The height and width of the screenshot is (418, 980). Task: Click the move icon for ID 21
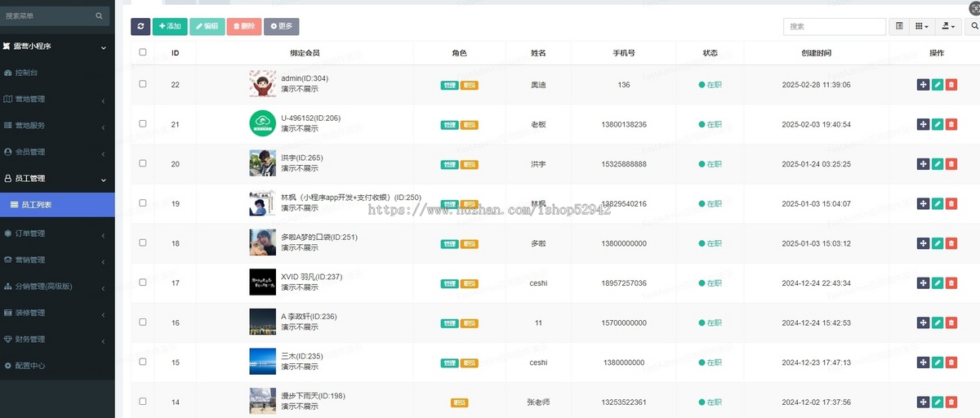click(923, 124)
